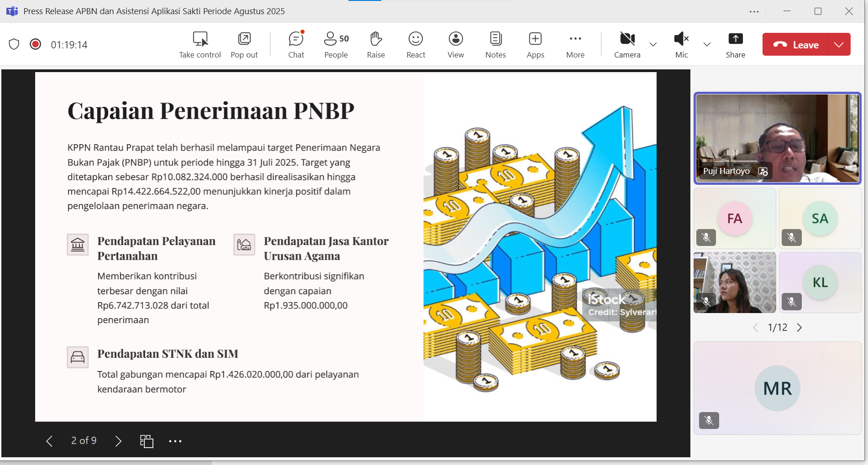Viewport: 868px width, 465px height.
Task: Open the View layout menu
Action: pos(455,45)
